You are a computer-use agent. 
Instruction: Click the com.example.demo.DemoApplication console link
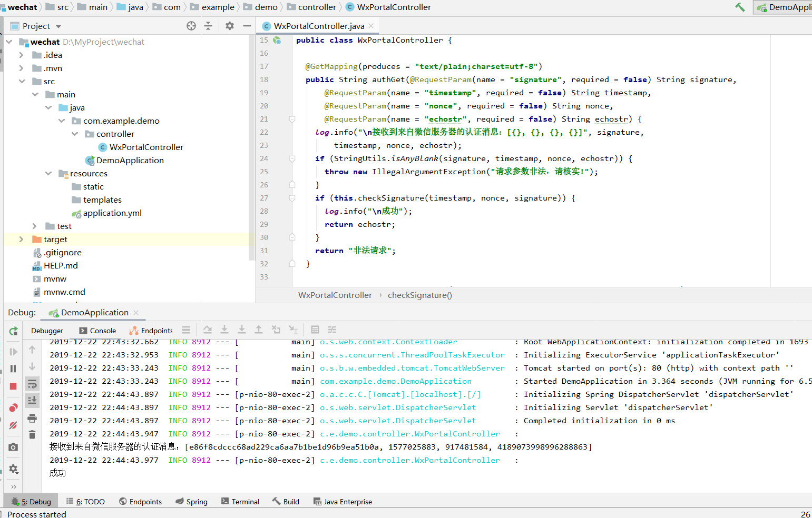(396, 381)
